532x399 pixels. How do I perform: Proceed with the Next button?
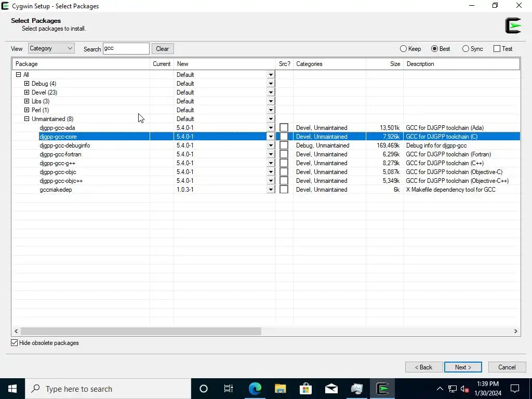[x=463, y=367]
